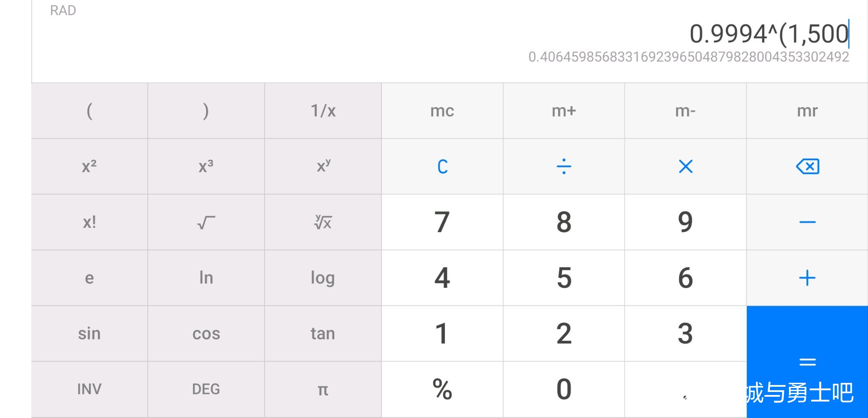This screenshot has width=868, height=418.
Task: Toggle inverse functions with INV
Action: 89,389
